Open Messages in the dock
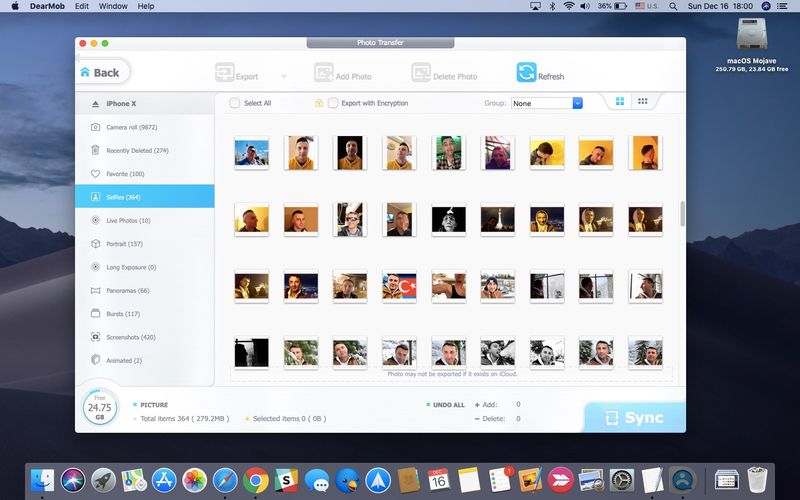This screenshot has width=800, height=500. (317, 480)
